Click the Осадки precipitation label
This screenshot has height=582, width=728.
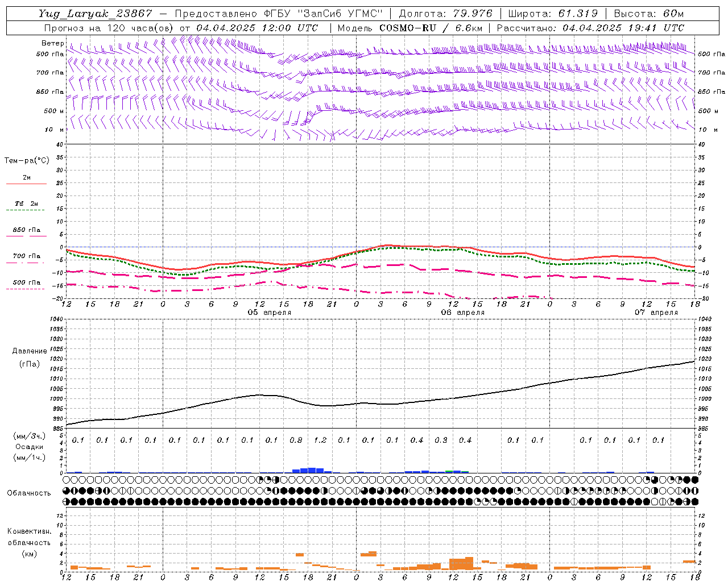28,447
